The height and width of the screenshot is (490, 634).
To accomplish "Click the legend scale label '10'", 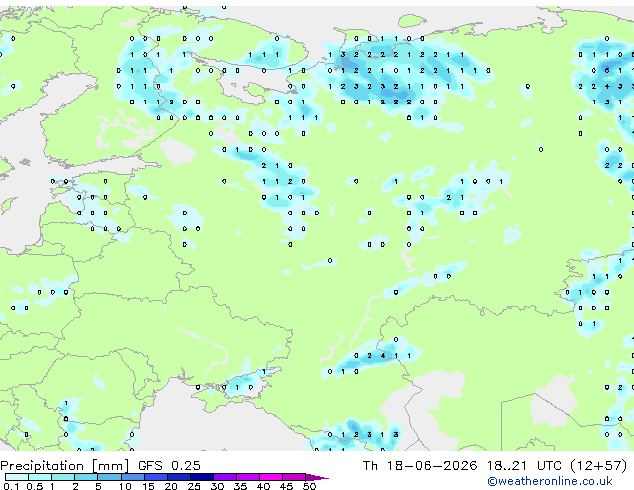I will pos(125,486).
